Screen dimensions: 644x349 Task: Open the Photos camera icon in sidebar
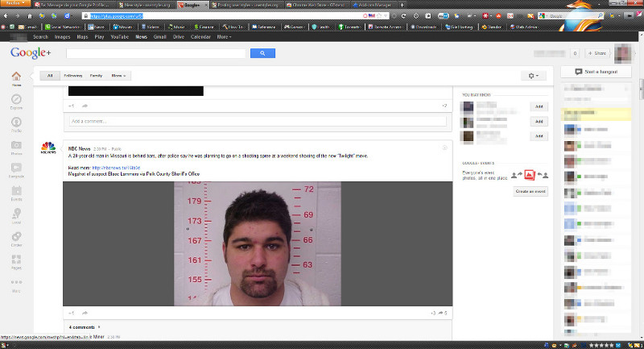pos(16,145)
